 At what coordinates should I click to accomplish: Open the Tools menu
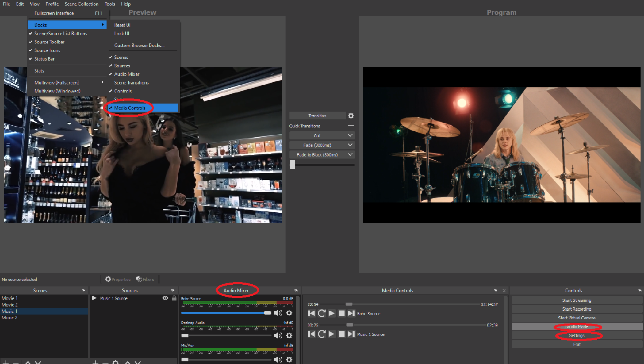coord(110,4)
